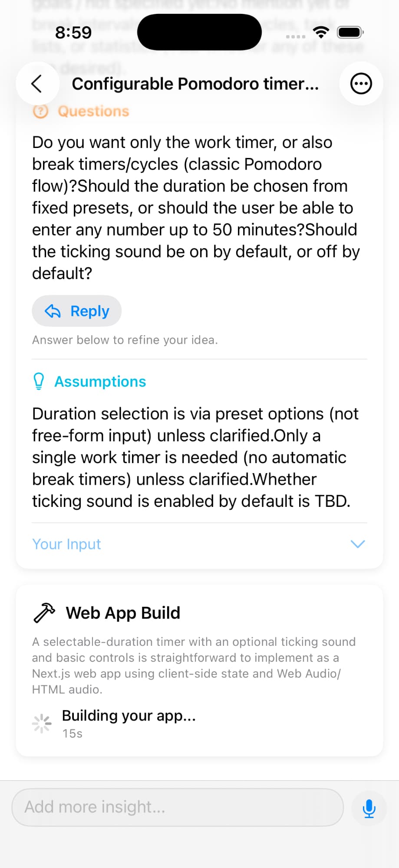The height and width of the screenshot is (868, 399).
Task: Select the Questions section header
Action: coord(93,111)
